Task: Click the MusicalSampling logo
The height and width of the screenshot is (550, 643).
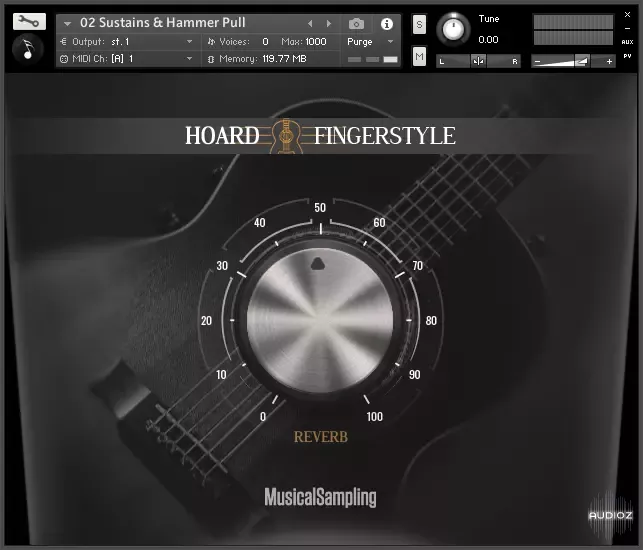Action: click(x=320, y=497)
